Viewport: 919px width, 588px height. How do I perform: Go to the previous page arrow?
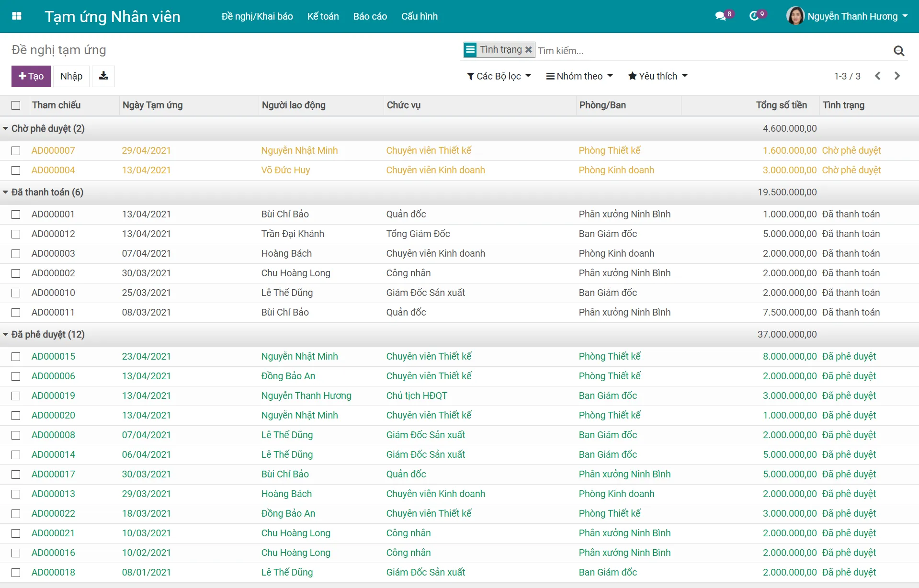(877, 76)
